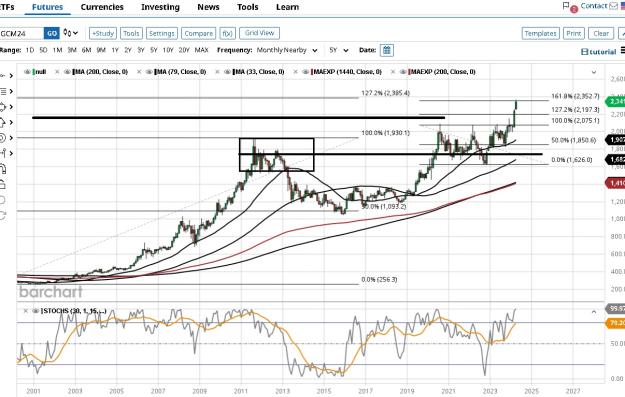The height and width of the screenshot is (397, 625).
Task: Click red MAEXP (1440, Close, 0) color swatch
Action: pos(312,72)
